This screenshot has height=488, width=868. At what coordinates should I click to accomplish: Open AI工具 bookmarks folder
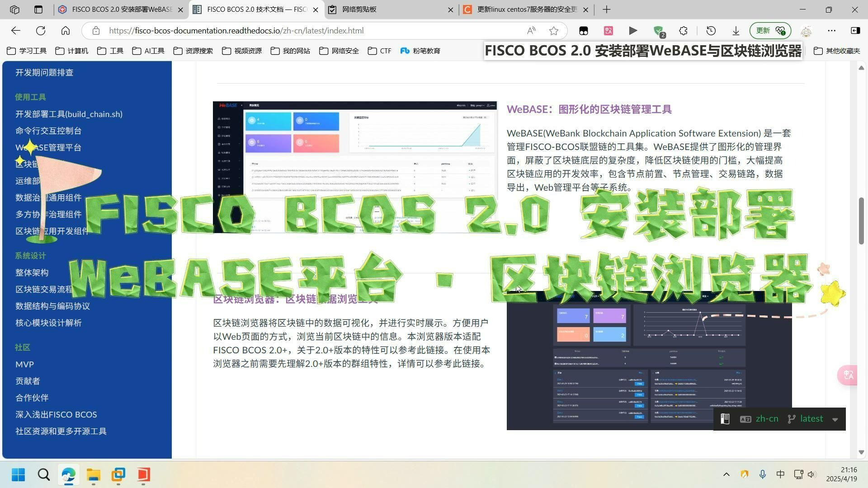(148, 51)
